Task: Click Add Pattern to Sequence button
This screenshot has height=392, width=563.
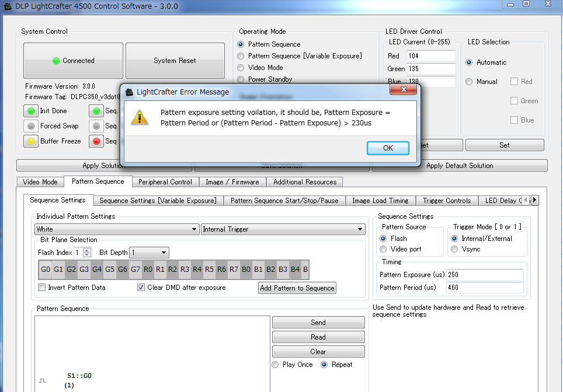Action: click(297, 288)
